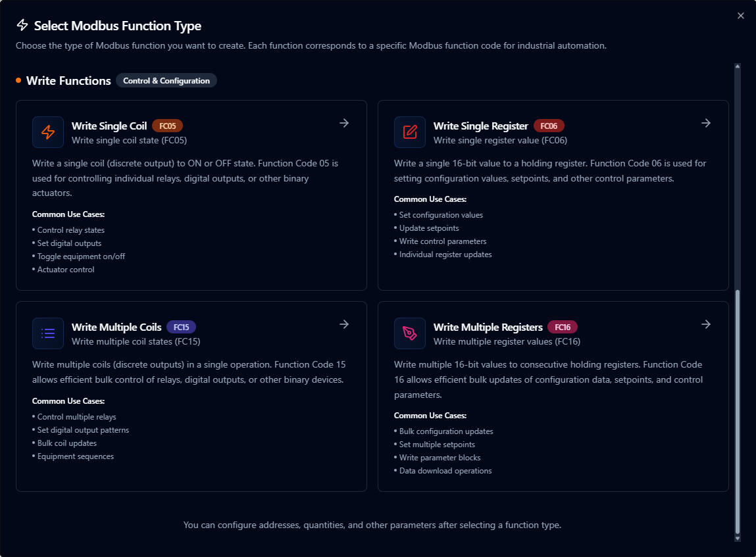Screen dimensions: 756x557
Task: Click the lightning bolt Write Single Coil icon
Action: (x=48, y=132)
